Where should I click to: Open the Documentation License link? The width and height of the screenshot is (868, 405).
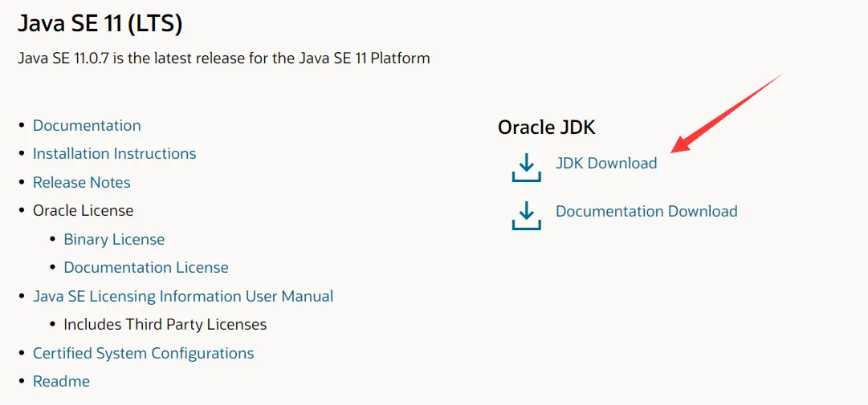click(146, 268)
